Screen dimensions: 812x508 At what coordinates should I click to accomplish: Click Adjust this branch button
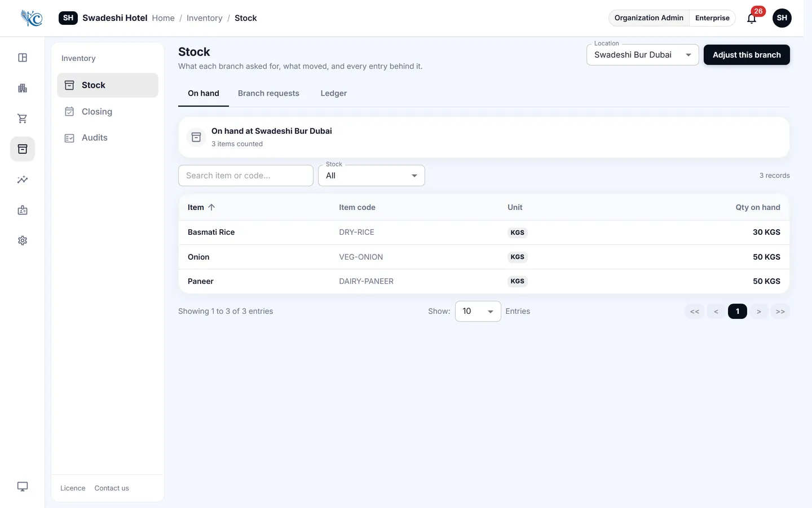tap(747, 55)
